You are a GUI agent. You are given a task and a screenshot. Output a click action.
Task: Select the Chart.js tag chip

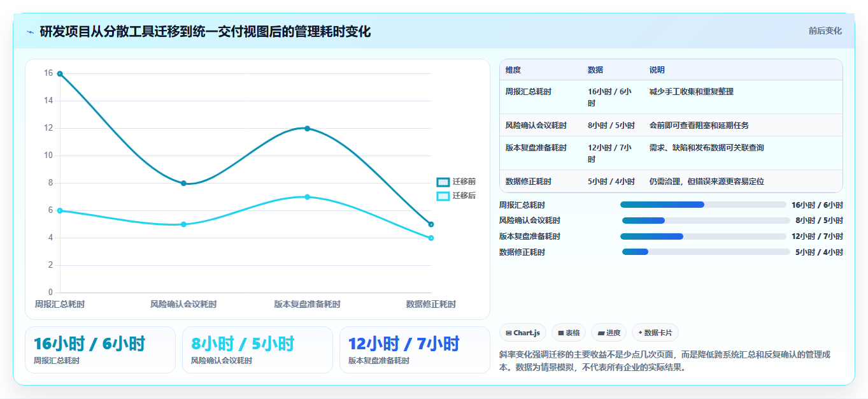523,333
